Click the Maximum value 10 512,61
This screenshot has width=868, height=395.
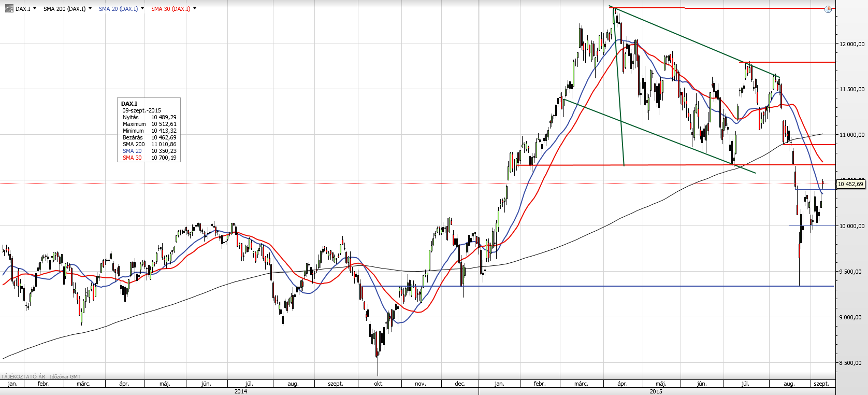[164, 124]
